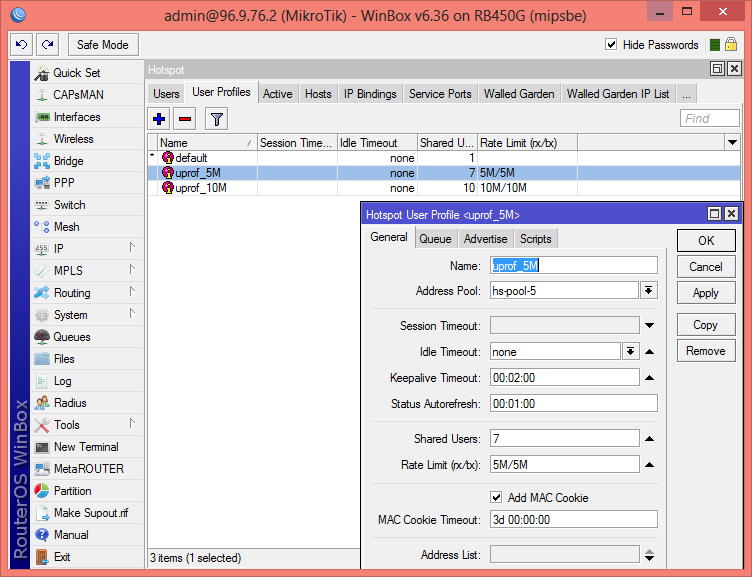The image size is (752, 577).
Task: Open the Idle Timeout dropdown
Action: 631,352
